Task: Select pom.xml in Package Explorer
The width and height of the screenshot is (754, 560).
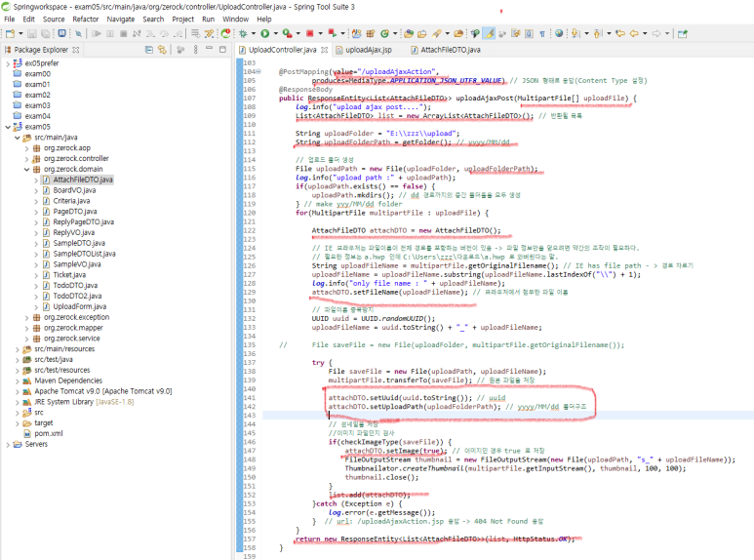Action: (48, 433)
